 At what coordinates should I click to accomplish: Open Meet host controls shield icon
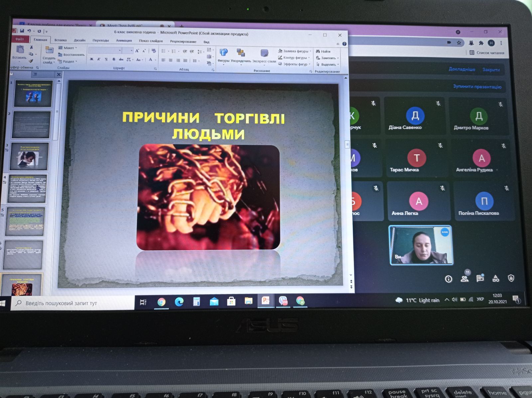click(x=511, y=278)
